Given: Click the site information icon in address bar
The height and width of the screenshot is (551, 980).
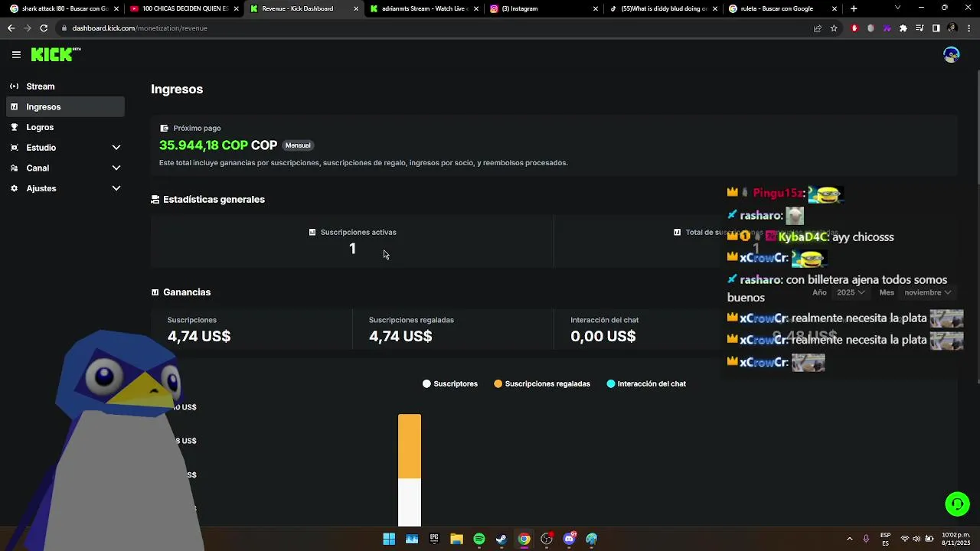Looking at the screenshot, I should pos(64,28).
